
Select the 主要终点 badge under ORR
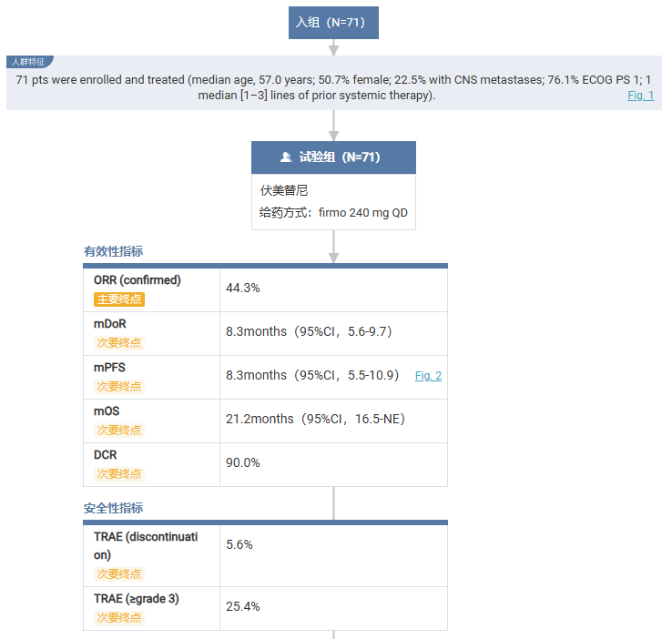pyautogui.click(x=119, y=299)
